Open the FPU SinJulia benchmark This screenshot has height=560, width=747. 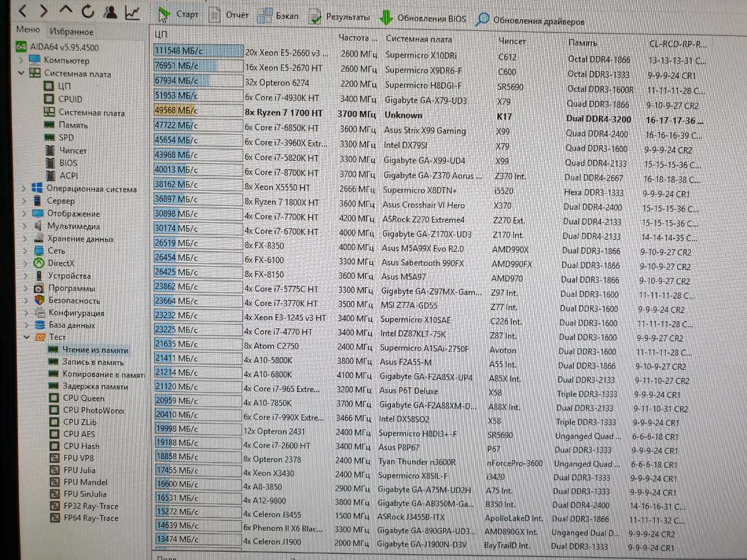tap(79, 494)
